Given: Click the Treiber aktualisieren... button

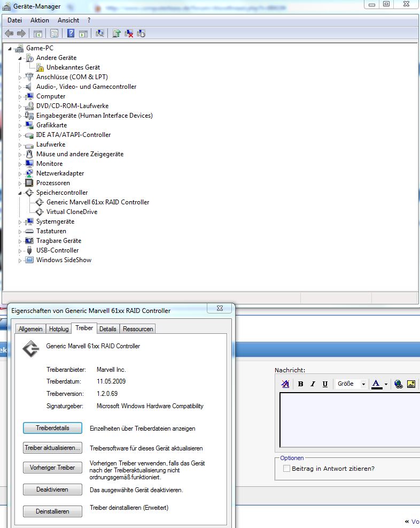Looking at the screenshot, I should (52, 448).
